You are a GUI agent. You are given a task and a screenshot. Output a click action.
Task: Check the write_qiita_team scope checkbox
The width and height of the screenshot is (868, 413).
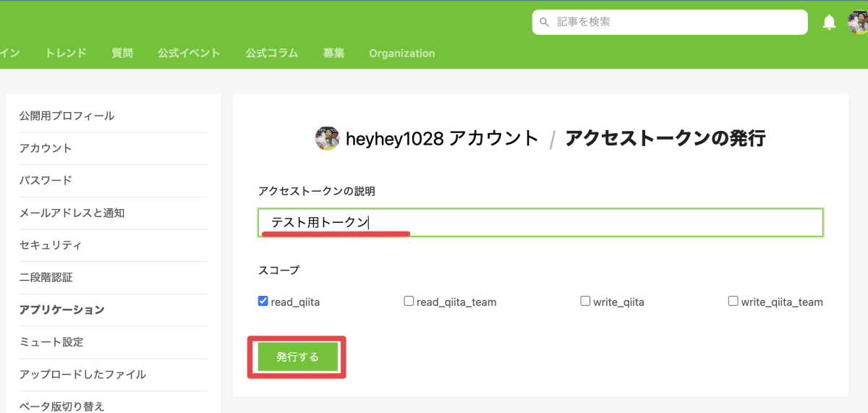(x=733, y=301)
